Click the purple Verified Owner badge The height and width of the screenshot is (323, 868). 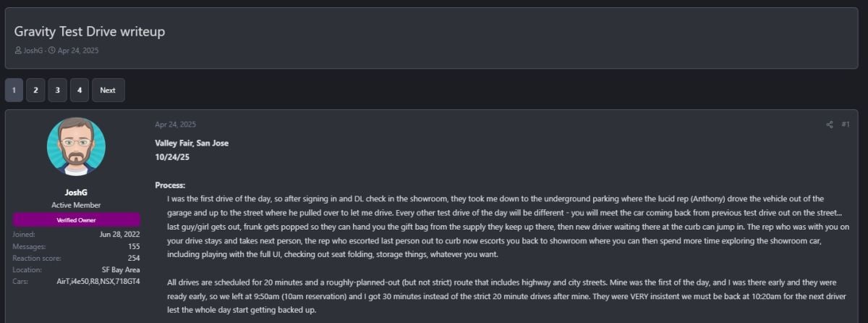tap(76, 219)
